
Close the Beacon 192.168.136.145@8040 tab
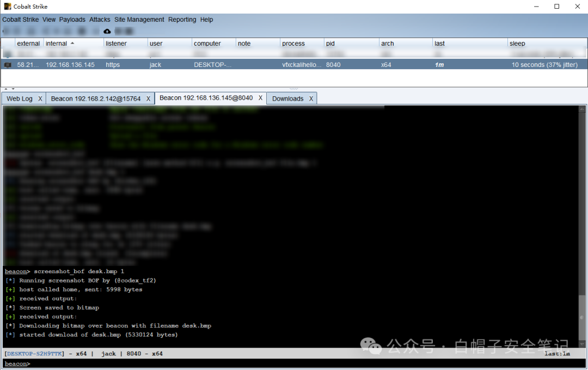pyautogui.click(x=260, y=98)
